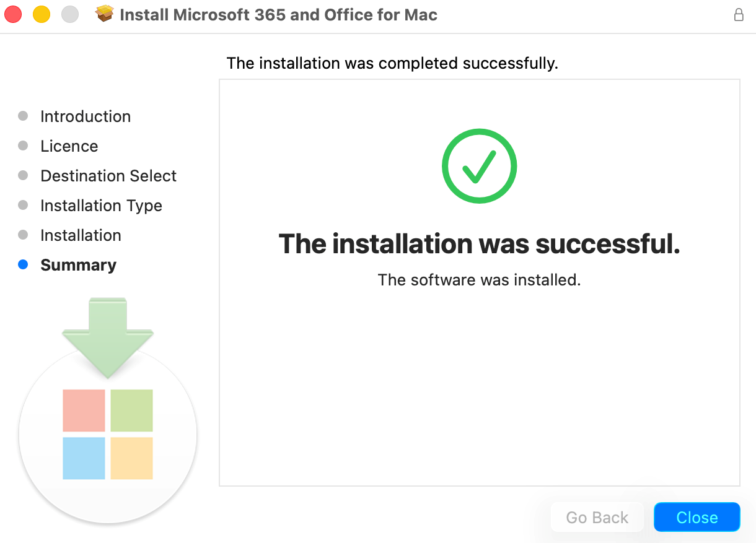Click "The installation was successful." heading
Viewport: 756px width, 543px height.
tap(480, 244)
